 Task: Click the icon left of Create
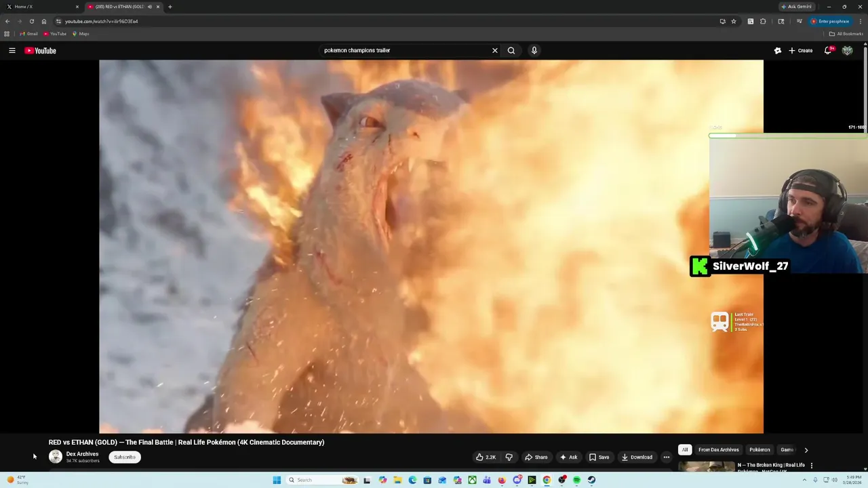[x=778, y=50]
